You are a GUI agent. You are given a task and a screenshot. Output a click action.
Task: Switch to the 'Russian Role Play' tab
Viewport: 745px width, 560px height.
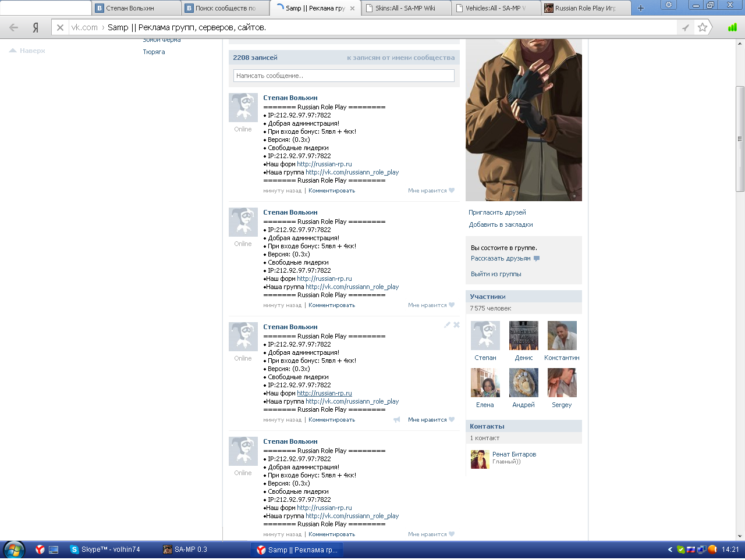586,8
